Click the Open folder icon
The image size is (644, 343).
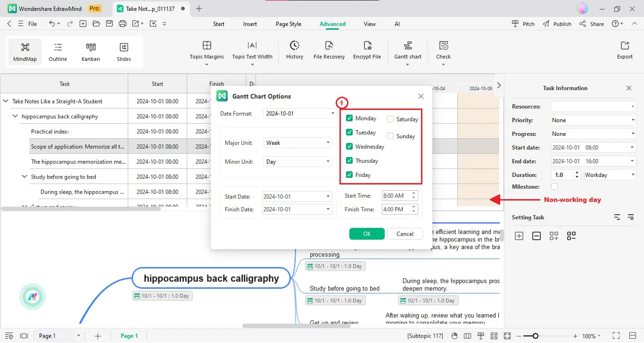tap(96, 24)
